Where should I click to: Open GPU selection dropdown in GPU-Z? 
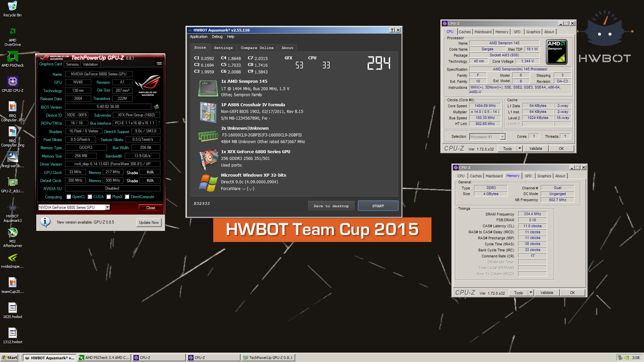[107, 207]
